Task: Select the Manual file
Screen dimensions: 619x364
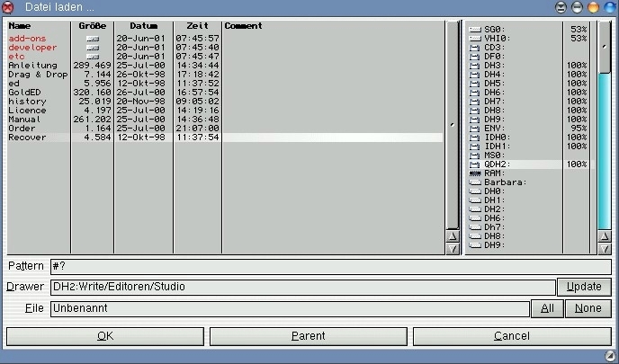Action: pyautogui.click(x=24, y=120)
